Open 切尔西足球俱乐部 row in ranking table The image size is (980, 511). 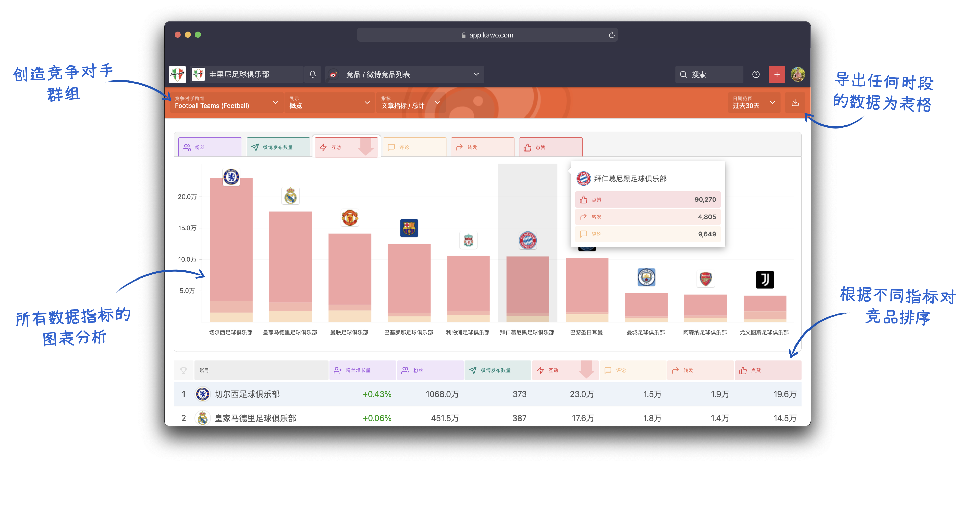[x=247, y=394]
